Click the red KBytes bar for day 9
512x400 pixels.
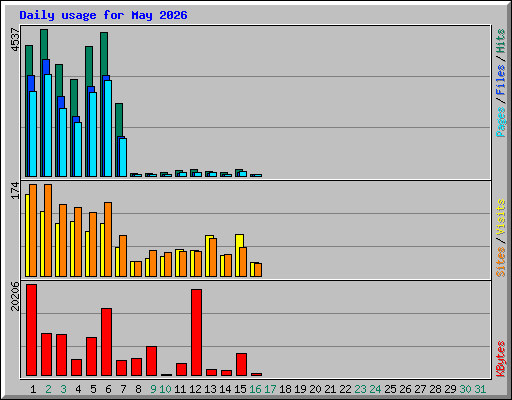coord(151,361)
